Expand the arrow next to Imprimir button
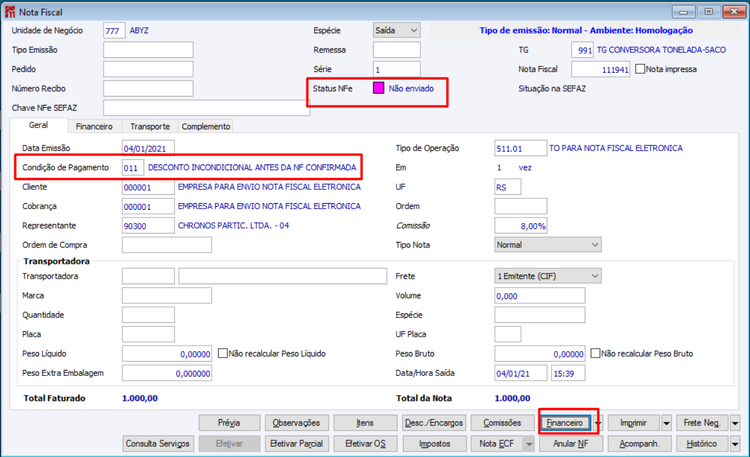This screenshot has width=750, height=457. pos(666,423)
